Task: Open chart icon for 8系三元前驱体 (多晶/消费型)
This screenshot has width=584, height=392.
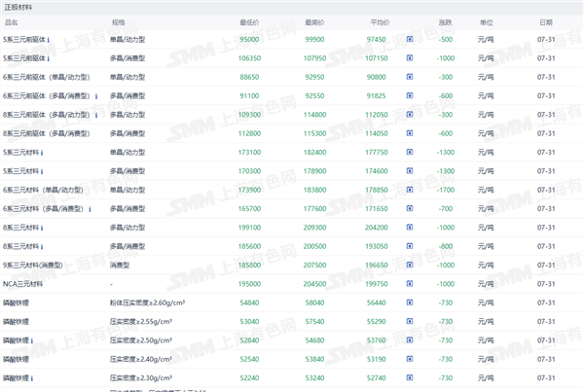Action: [410, 133]
